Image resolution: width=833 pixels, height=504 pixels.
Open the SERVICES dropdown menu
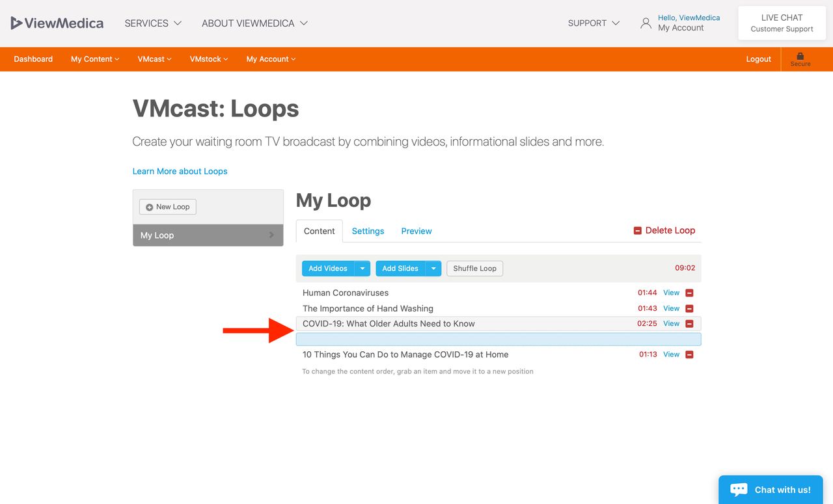[153, 23]
